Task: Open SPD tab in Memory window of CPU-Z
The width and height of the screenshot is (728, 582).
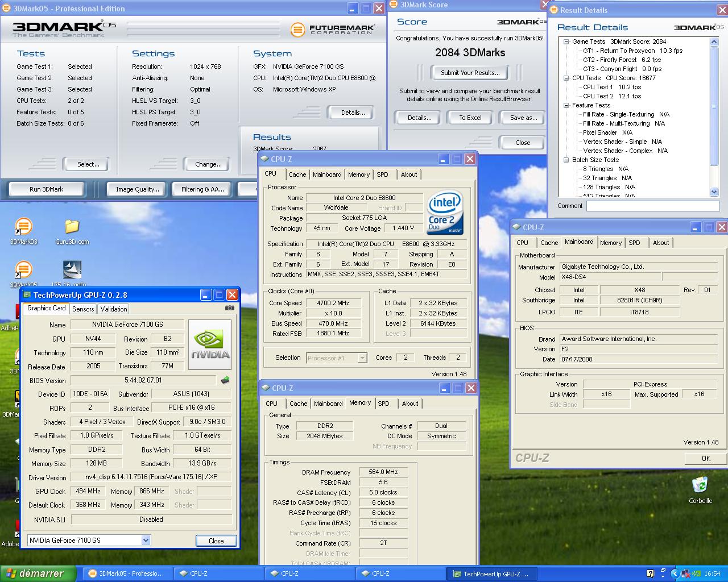Action: click(x=384, y=404)
